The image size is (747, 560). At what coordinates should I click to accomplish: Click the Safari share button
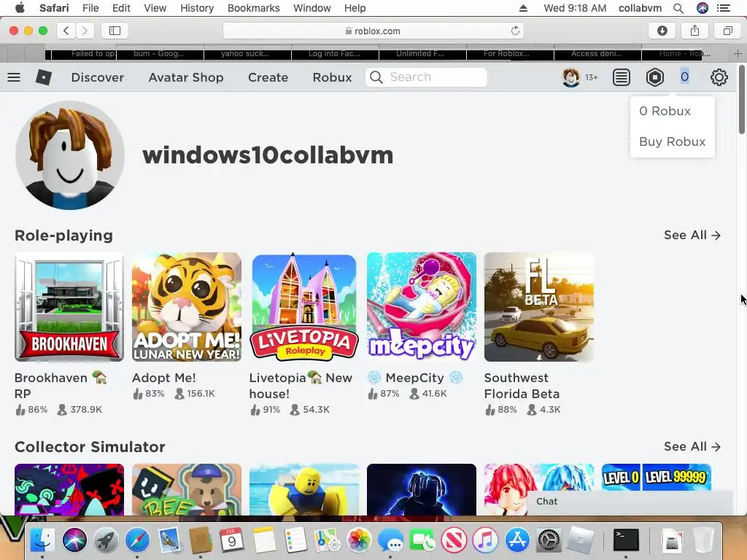[695, 31]
